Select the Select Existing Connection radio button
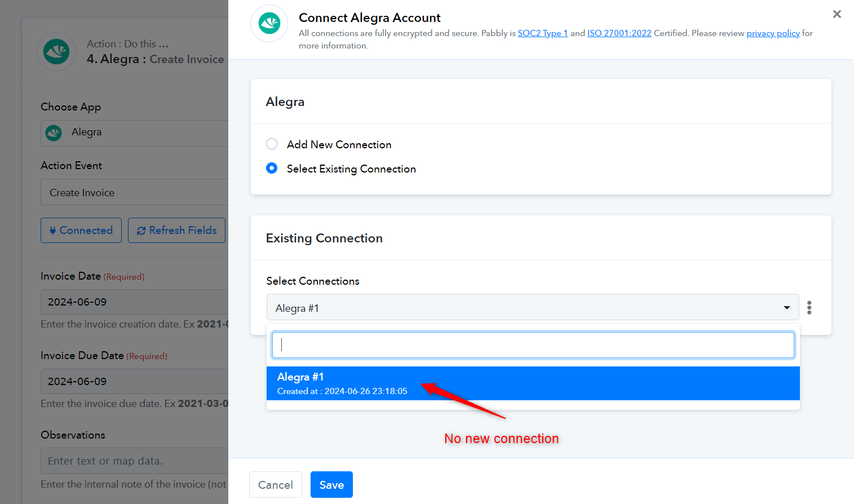Viewport: 854px width, 504px height. point(272,168)
